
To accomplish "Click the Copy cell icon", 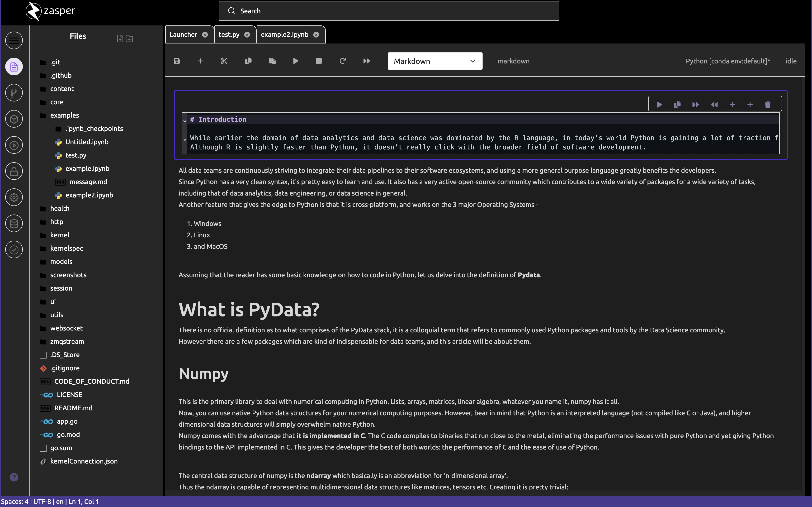I will pos(248,61).
